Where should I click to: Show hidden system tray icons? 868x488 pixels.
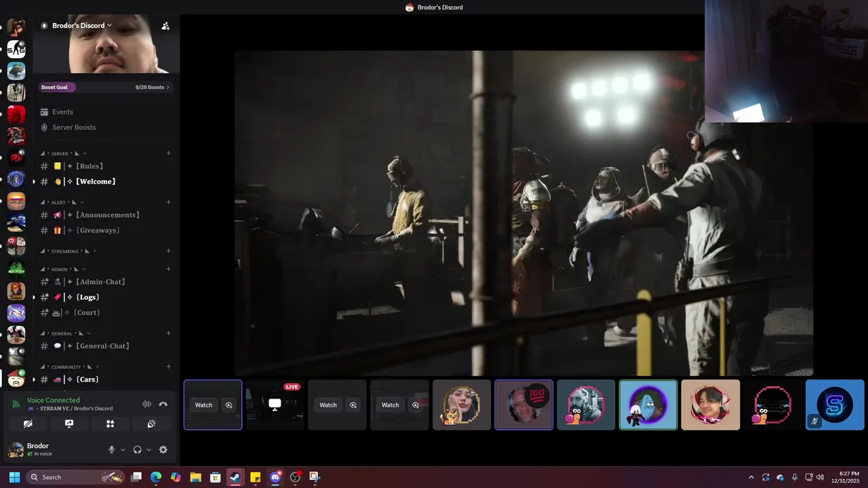(x=751, y=477)
